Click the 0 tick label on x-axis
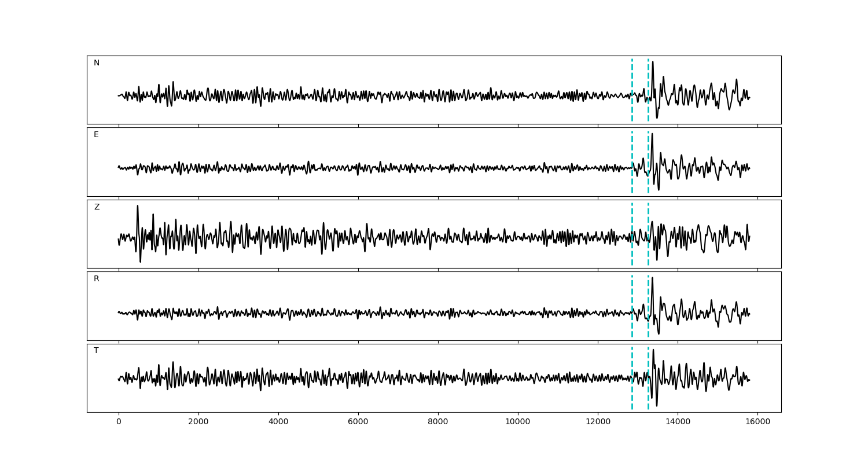Image resolution: width=868 pixels, height=463 pixels. pos(119,422)
